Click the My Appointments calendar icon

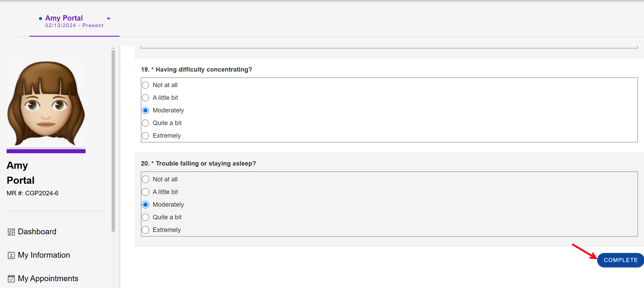[11, 279]
